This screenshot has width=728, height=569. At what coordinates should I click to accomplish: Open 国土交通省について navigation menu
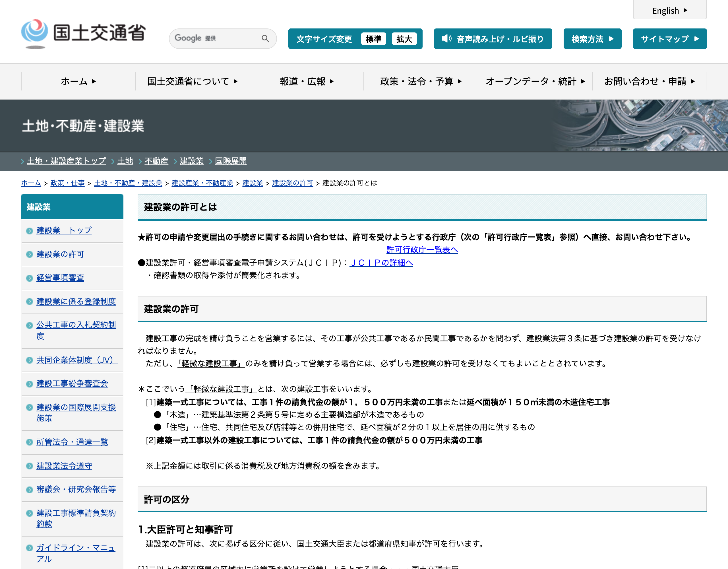click(193, 81)
